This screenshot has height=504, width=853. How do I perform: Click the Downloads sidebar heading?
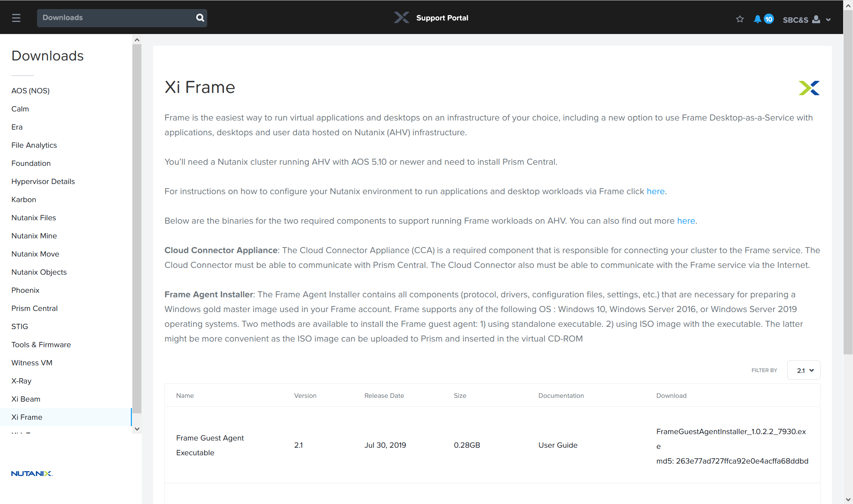point(47,56)
